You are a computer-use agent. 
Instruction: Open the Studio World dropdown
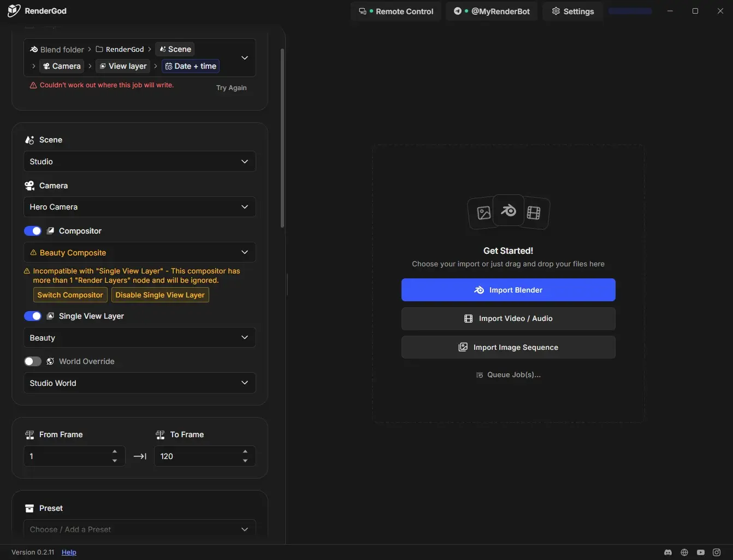140,383
